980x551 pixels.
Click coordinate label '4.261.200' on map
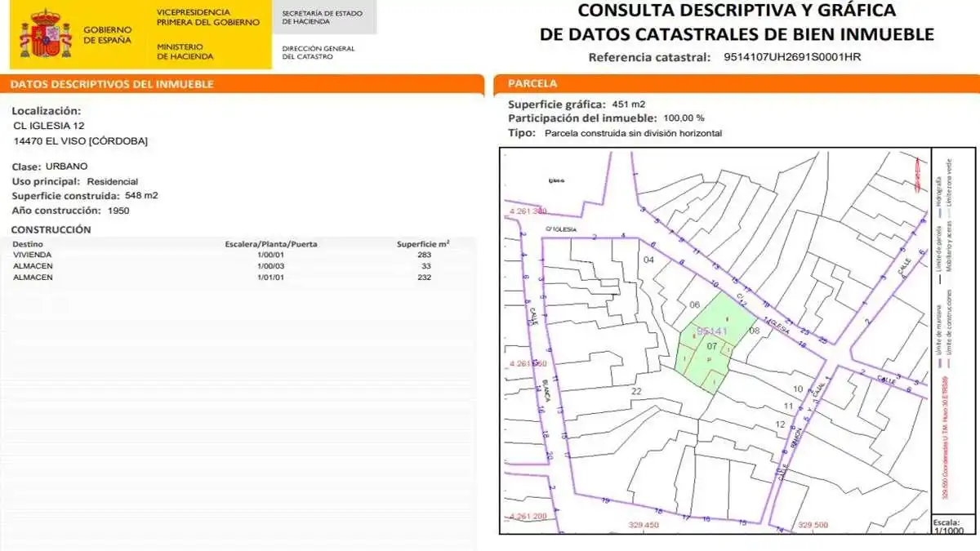(528, 517)
